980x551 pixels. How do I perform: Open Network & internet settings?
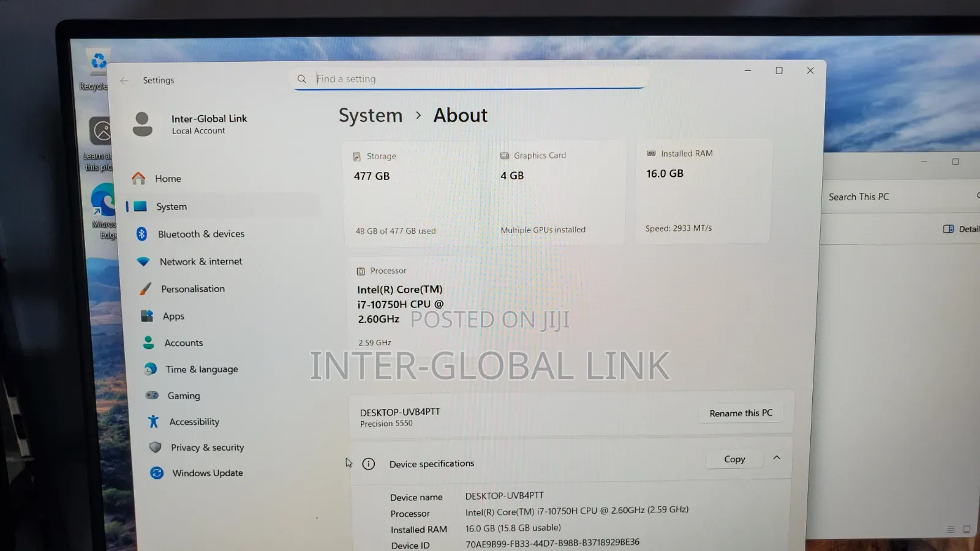tap(201, 261)
